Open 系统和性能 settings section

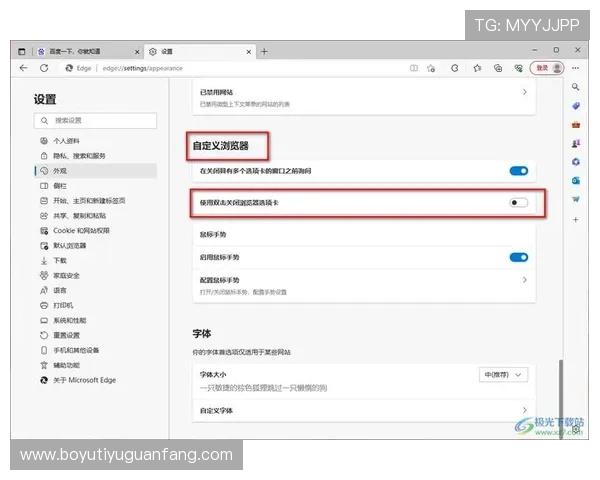96,320
